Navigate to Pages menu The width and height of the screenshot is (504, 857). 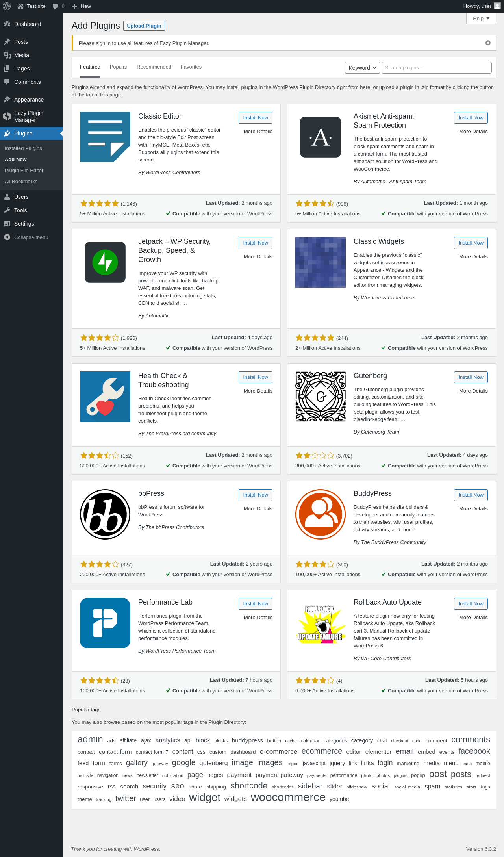31,69
